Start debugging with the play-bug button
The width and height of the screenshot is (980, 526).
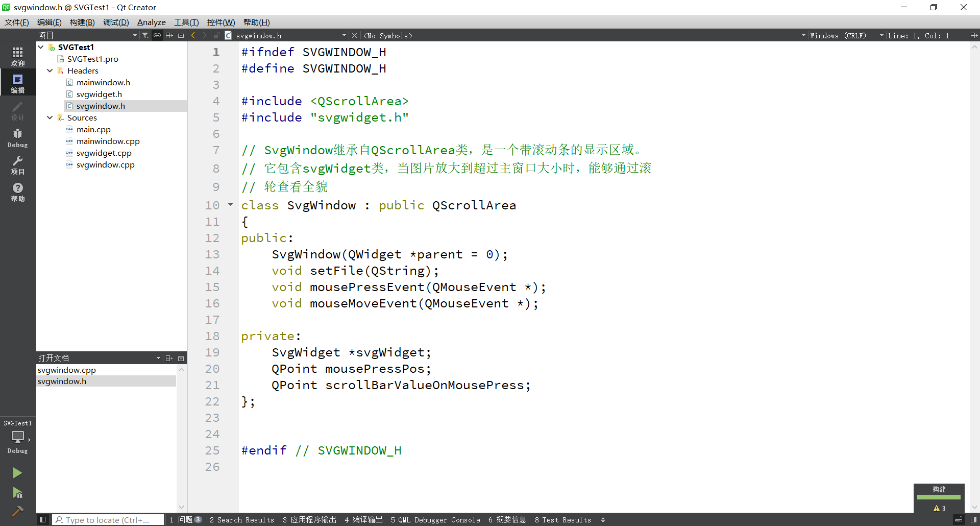pyautogui.click(x=17, y=493)
